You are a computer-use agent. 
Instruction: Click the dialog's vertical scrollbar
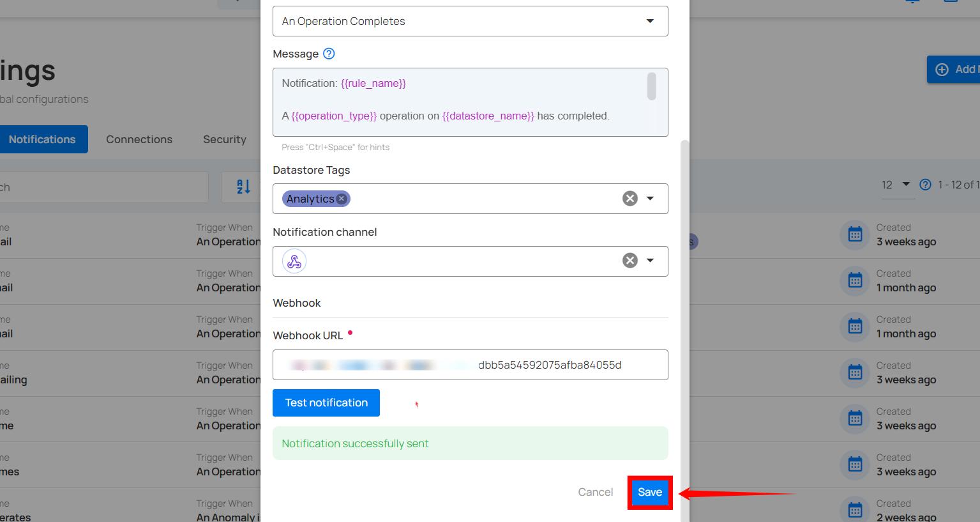685,331
